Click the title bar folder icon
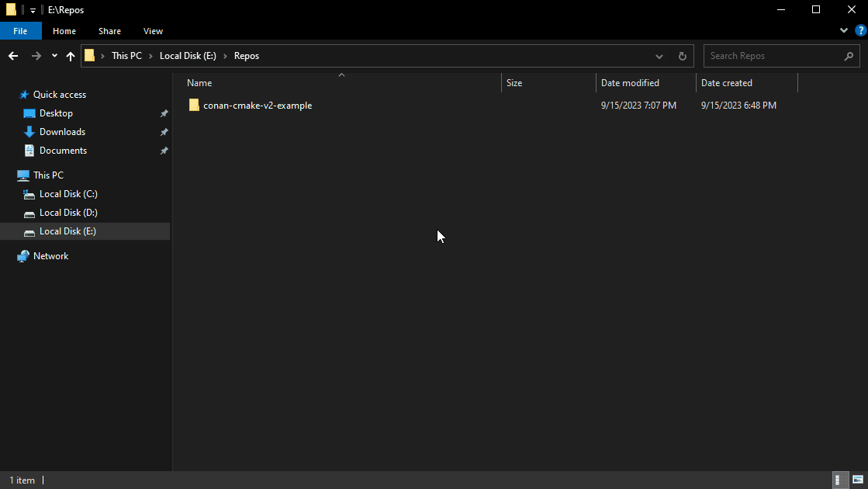Screen dimensions: 868x489 (x=11, y=9)
